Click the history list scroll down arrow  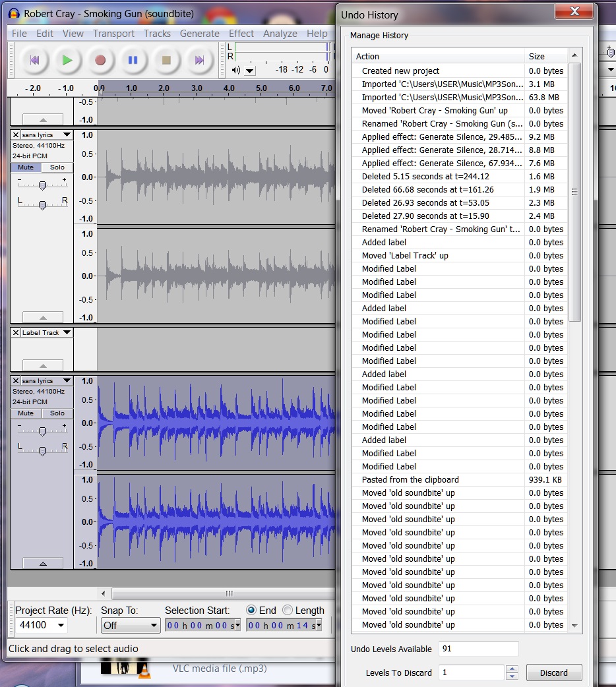[574, 626]
